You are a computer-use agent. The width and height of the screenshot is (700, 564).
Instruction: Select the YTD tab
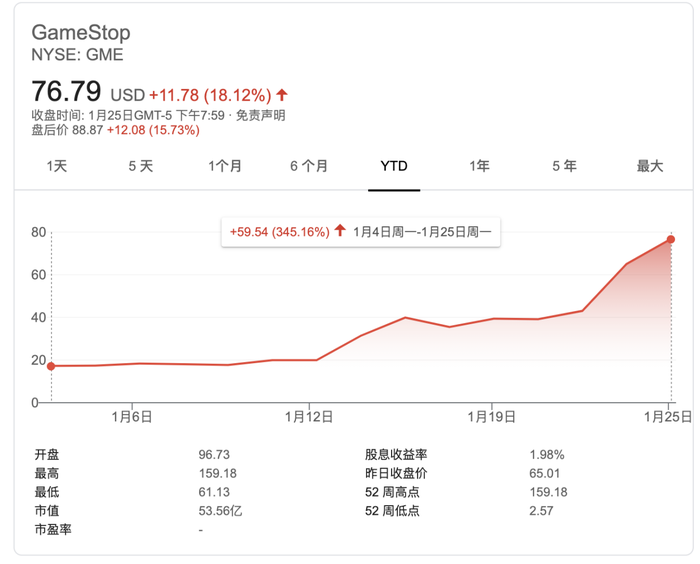click(x=394, y=166)
